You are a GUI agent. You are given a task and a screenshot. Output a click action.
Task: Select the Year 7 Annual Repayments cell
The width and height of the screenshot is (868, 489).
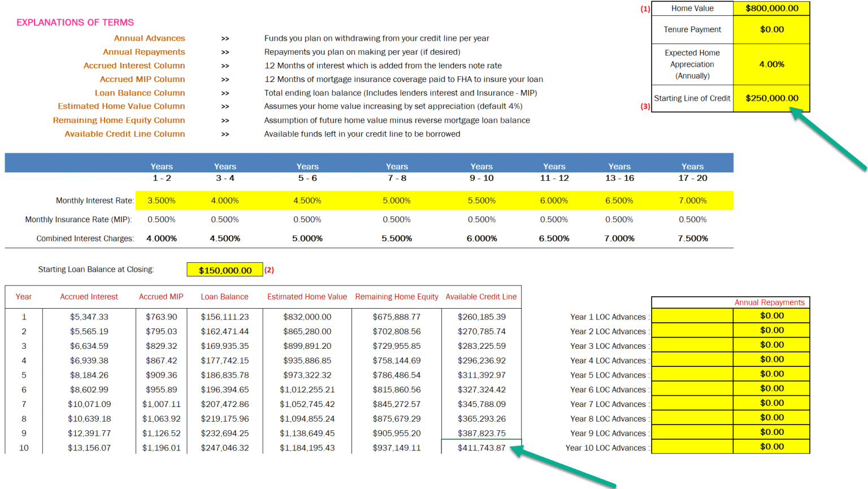coord(771,403)
